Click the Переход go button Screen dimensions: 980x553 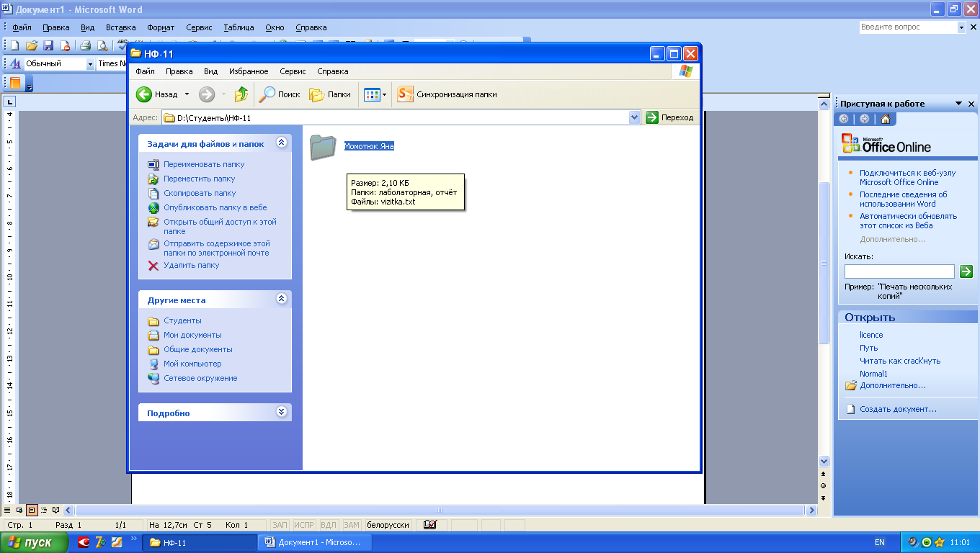pyautogui.click(x=670, y=117)
